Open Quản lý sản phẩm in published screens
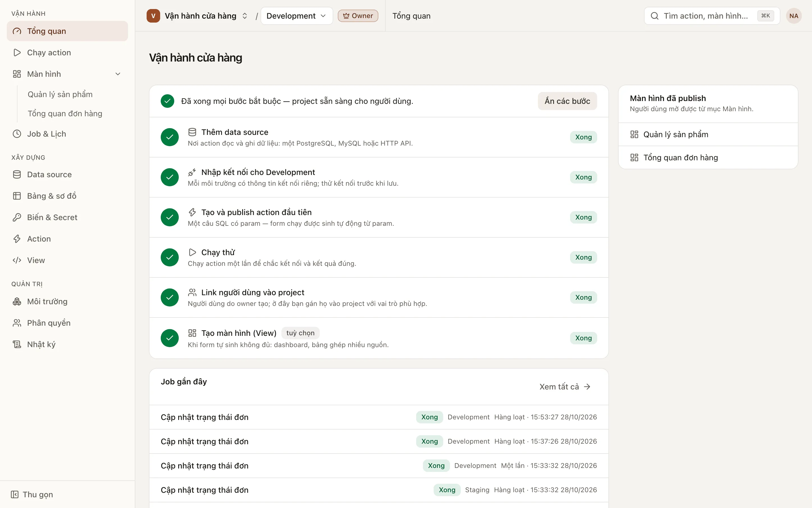Image resolution: width=812 pixels, height=508 pixels. coord(708,134)
